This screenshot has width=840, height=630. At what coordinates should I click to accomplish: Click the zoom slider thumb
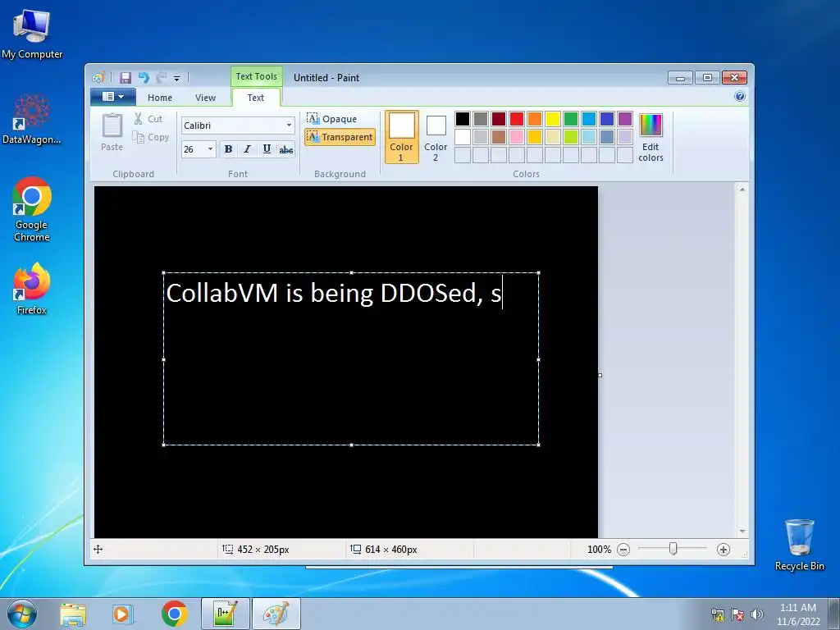tap(673, 549)
